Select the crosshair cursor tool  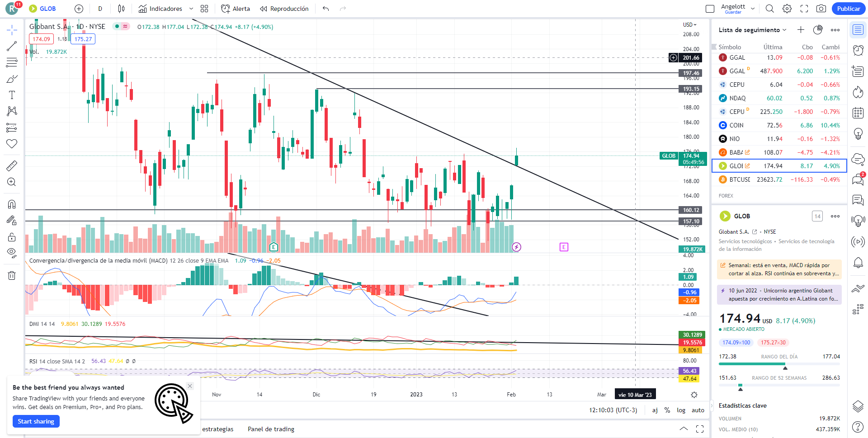tap(12, 30)
